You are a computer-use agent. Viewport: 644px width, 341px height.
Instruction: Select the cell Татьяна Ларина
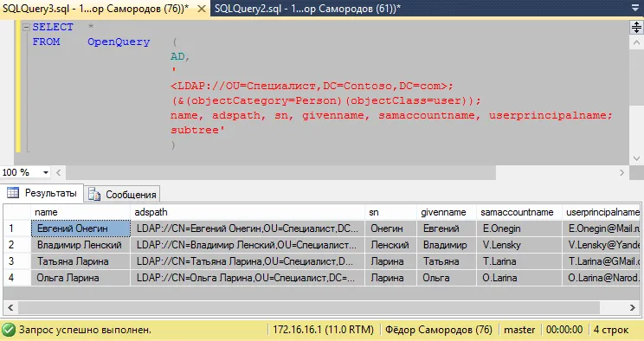tap(80, 261)
